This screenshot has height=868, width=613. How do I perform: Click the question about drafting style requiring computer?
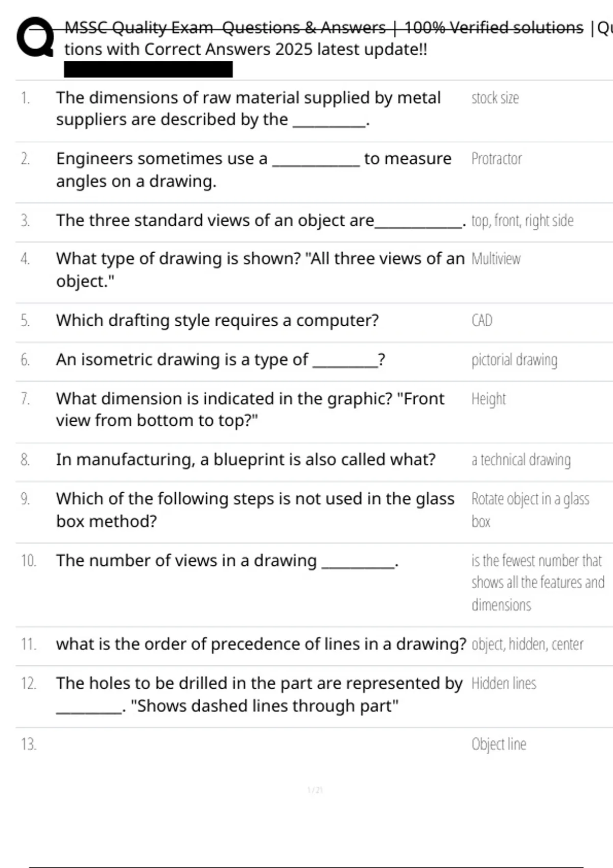(x=217, y=320)
